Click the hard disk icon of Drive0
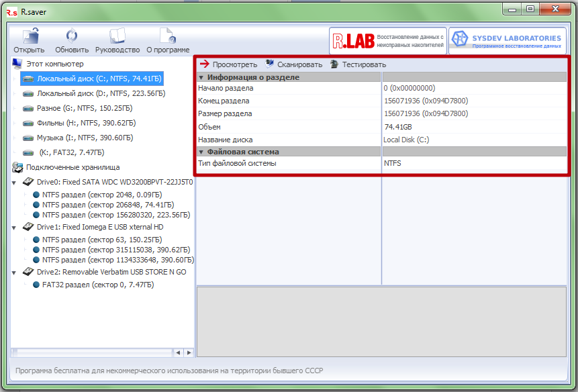 point(28,182)
